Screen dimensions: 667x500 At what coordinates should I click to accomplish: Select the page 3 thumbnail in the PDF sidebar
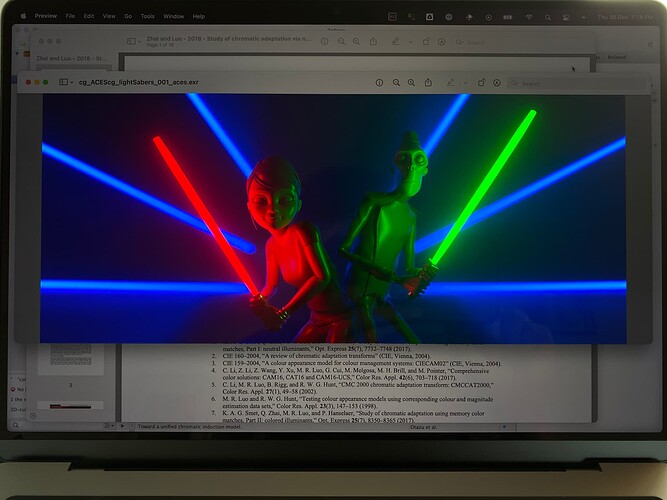(x=71, y=359)
